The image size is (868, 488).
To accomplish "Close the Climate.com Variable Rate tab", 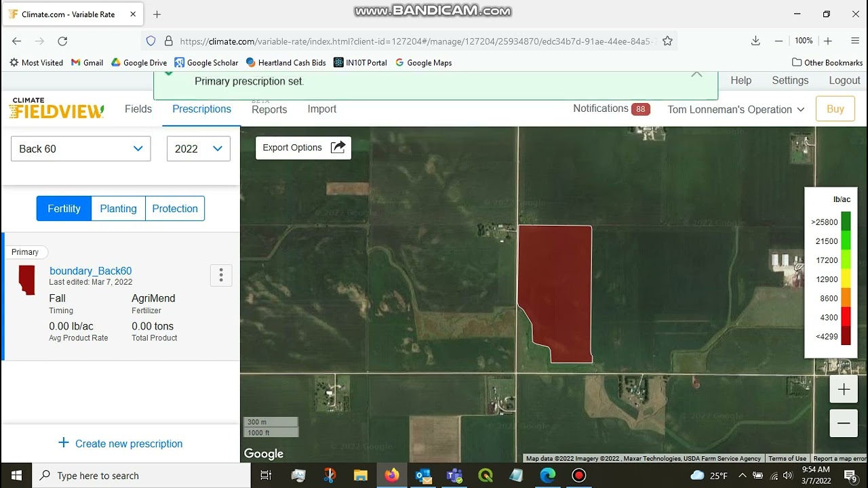I will [x=133, y=14].
